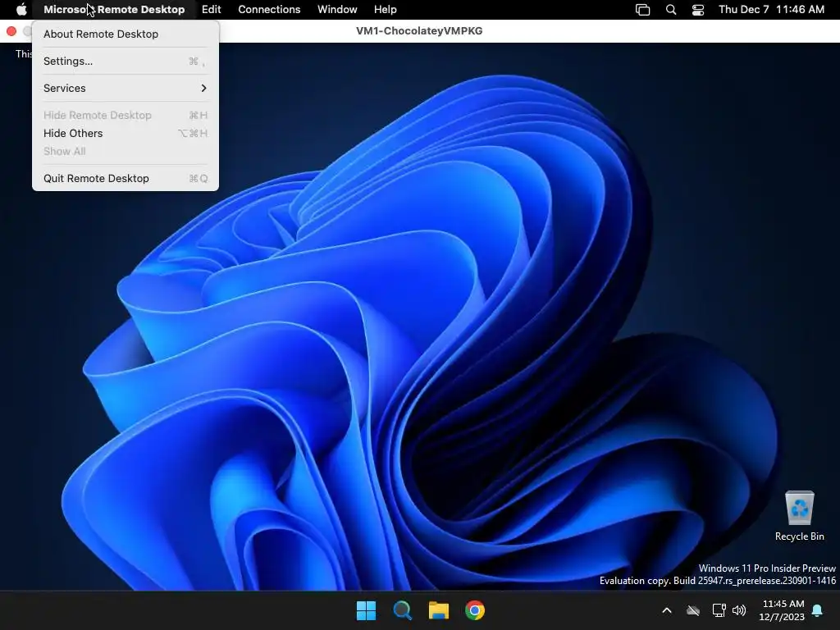Select Quit Remote Desktop
This screenshot has height=630, width=840.
point(126,178)
